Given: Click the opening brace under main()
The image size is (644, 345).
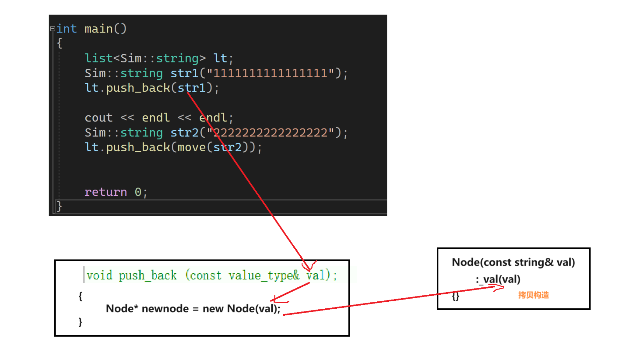Looking at the screenshot, I should 59,43.
